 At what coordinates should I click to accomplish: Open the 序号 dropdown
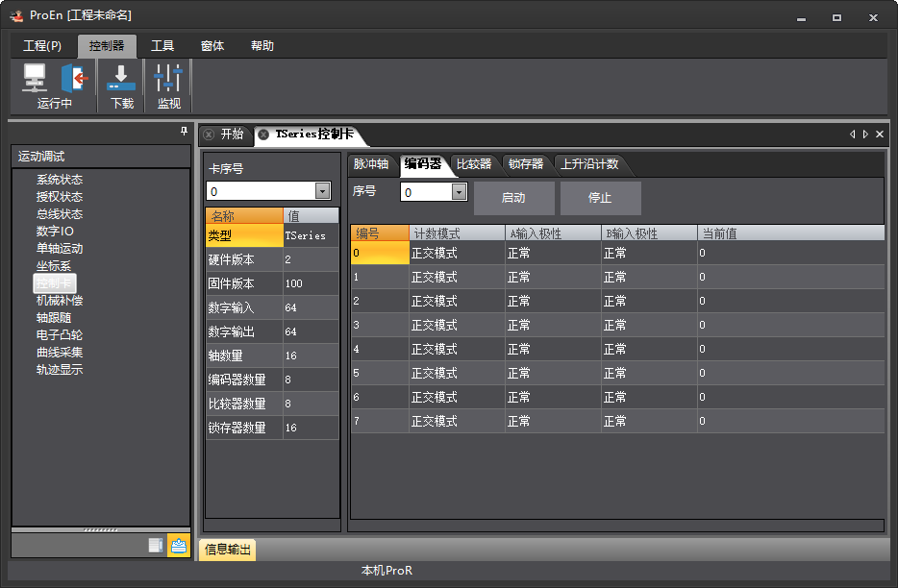tap(459, 192)
